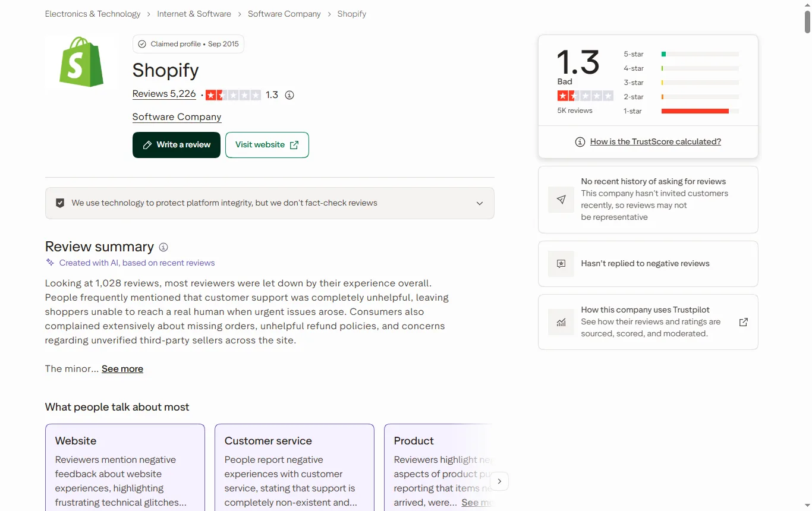
Task: Click the Visit website button
Action: pyautogui.click(x=267, y=145)
